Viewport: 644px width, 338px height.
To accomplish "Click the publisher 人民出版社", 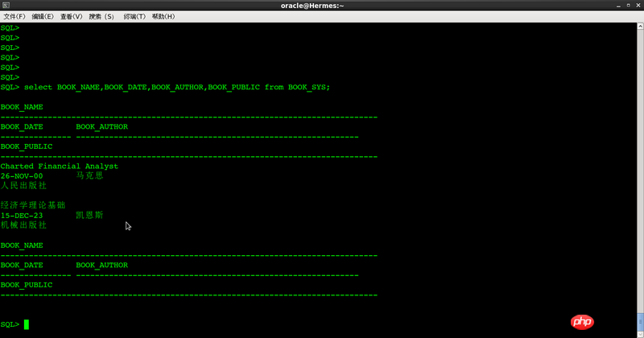I will click(23, 186).
